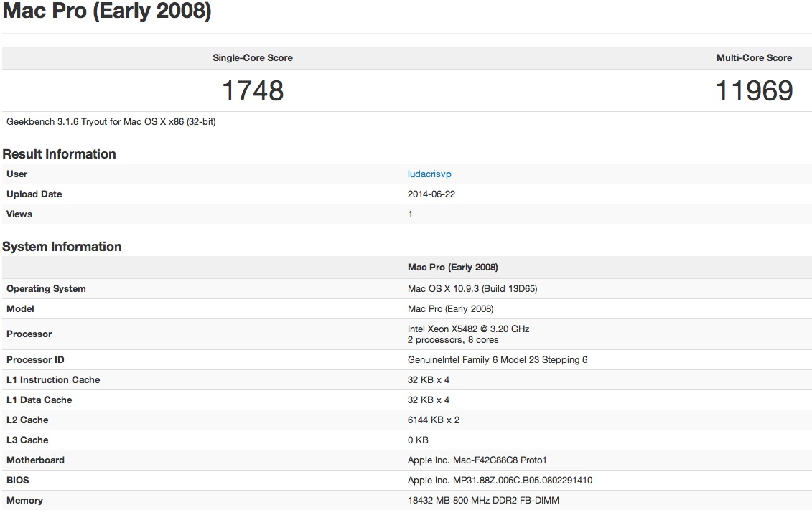Click the Single-Core Score heading

click(253, 58)
